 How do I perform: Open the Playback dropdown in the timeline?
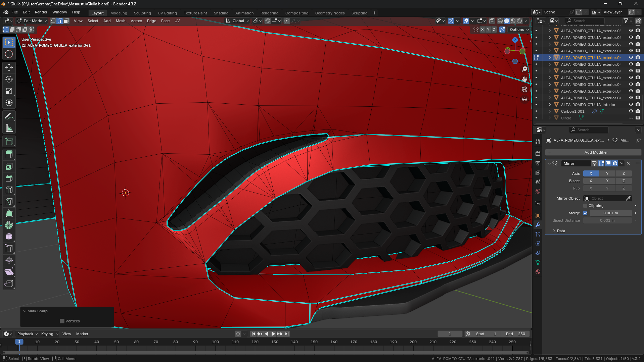pos(27,334)
